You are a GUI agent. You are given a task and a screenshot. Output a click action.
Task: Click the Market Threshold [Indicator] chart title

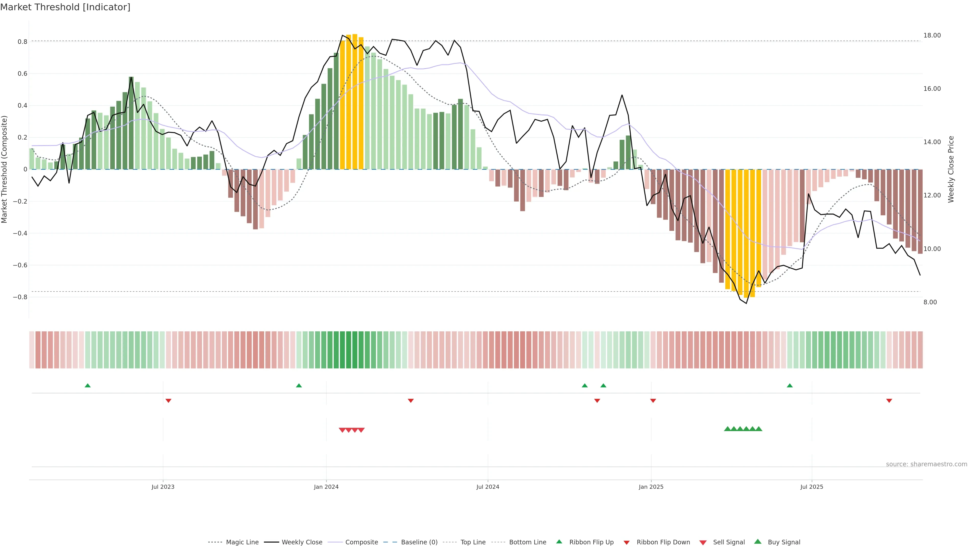pos(65,7)
